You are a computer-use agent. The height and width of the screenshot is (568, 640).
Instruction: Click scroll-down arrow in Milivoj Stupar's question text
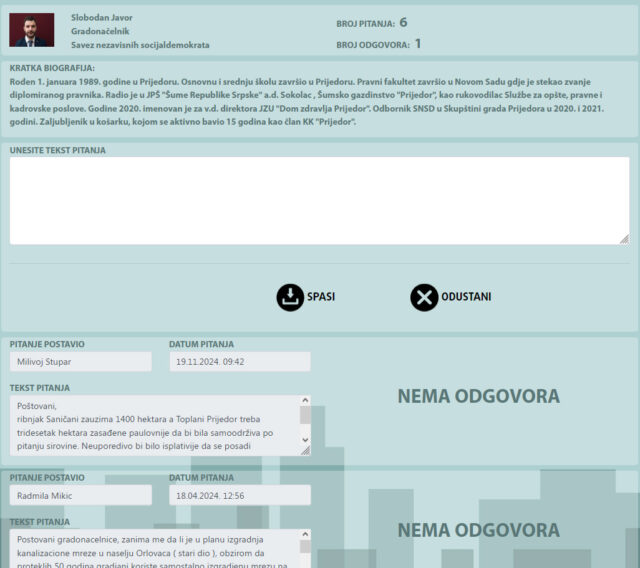305,439
